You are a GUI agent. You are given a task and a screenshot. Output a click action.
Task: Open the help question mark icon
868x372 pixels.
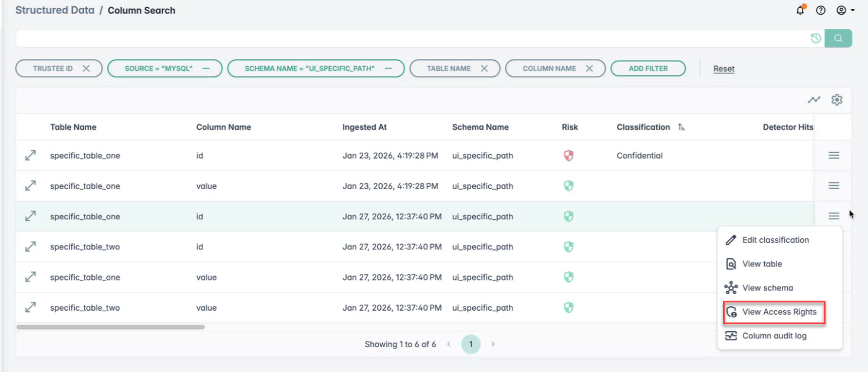(820, 11)
